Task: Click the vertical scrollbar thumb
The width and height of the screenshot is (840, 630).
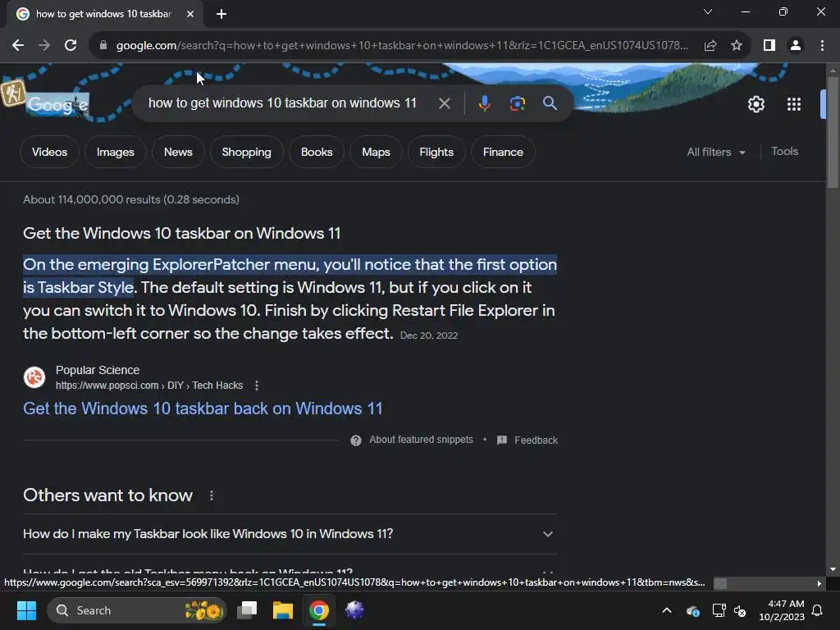Action: [x=833, y=132]
